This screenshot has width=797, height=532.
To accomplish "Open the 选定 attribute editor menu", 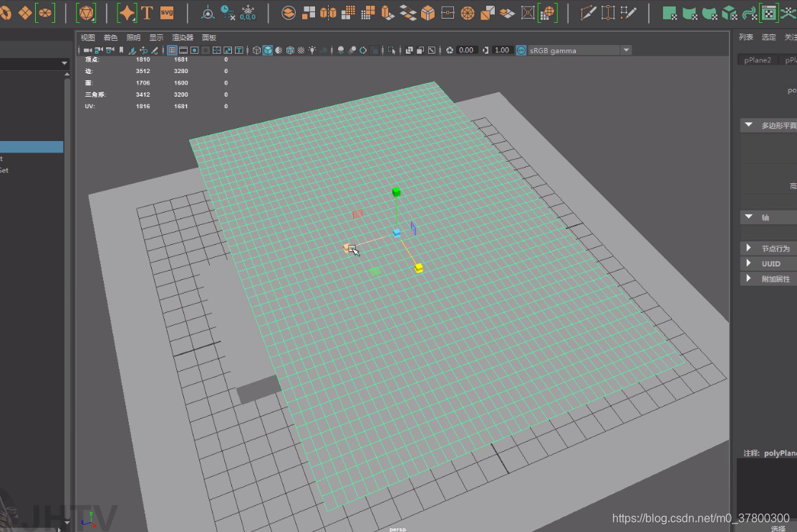I will tap(768, 37).
